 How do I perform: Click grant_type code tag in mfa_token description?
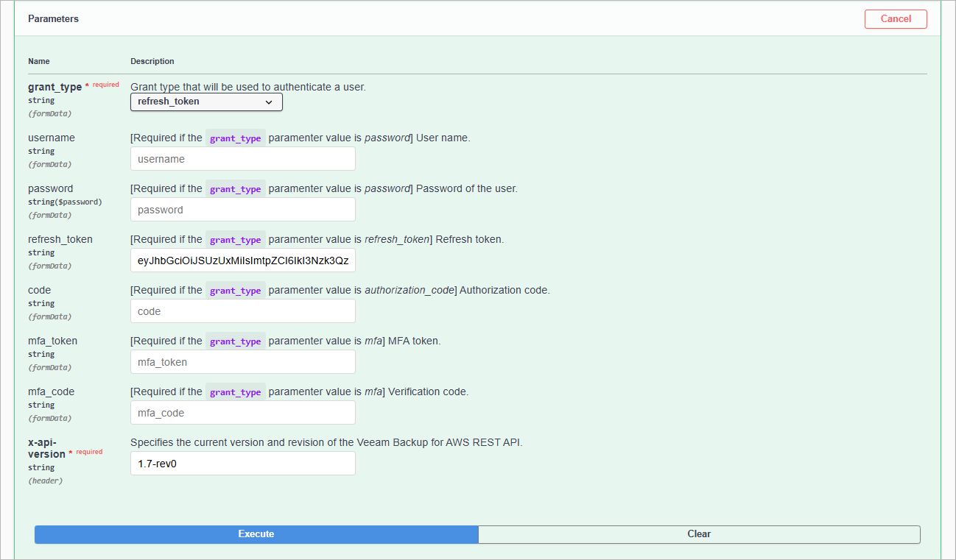[x=236, y=341]
